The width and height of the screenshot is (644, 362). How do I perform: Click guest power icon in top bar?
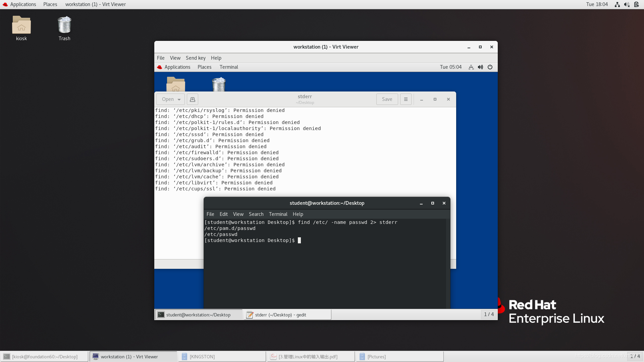490,67
